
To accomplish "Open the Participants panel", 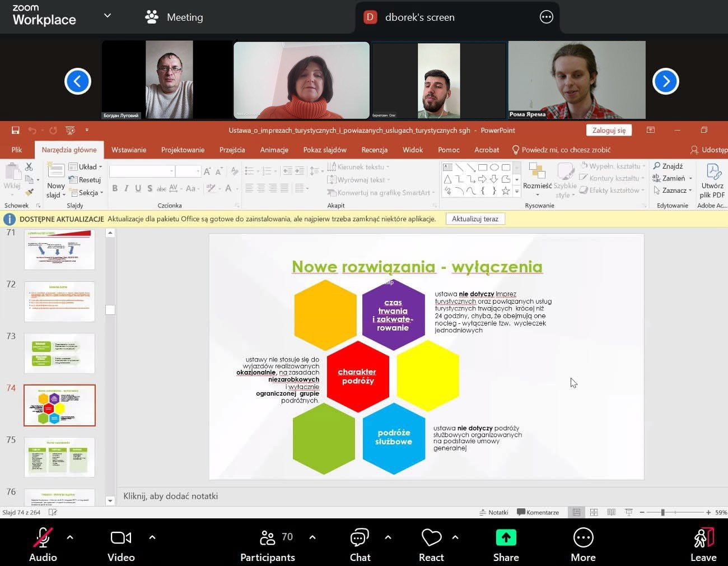I will [268, 539].
